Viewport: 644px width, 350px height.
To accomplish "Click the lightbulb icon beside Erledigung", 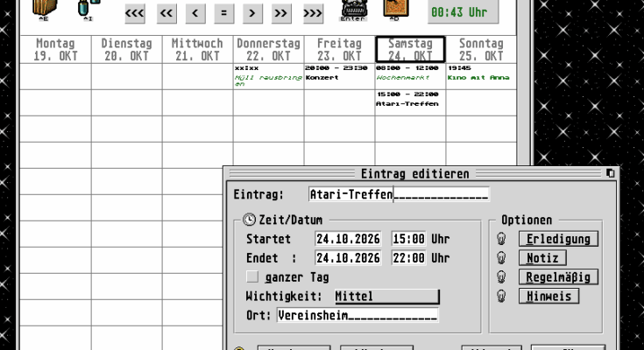I will point(501,239).
